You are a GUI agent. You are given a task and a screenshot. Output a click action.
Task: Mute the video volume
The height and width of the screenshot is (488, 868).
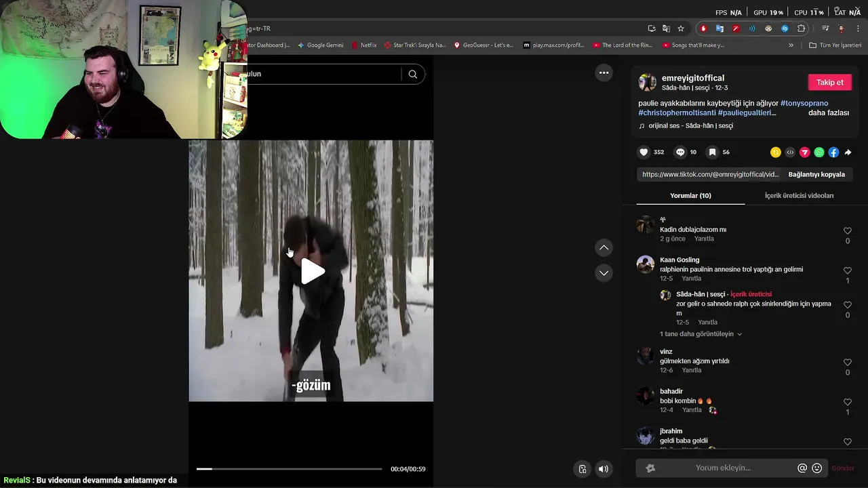[604, 469]
